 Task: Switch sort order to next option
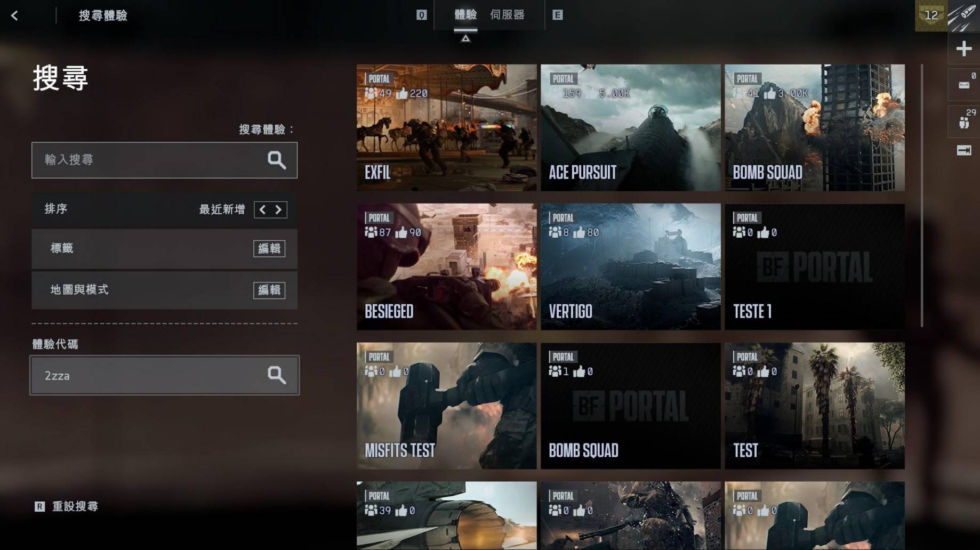(278, 209)
